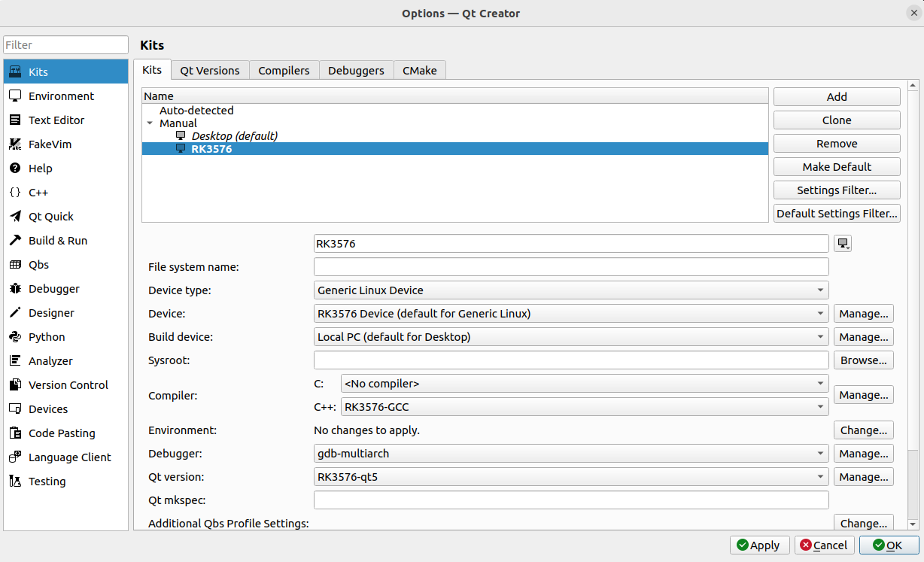Image resolution: width=924 pixels, height=562 pixels.
Task: Click Manage... next to Debugger
Action: pyautogui.click(x=864, y=454)
